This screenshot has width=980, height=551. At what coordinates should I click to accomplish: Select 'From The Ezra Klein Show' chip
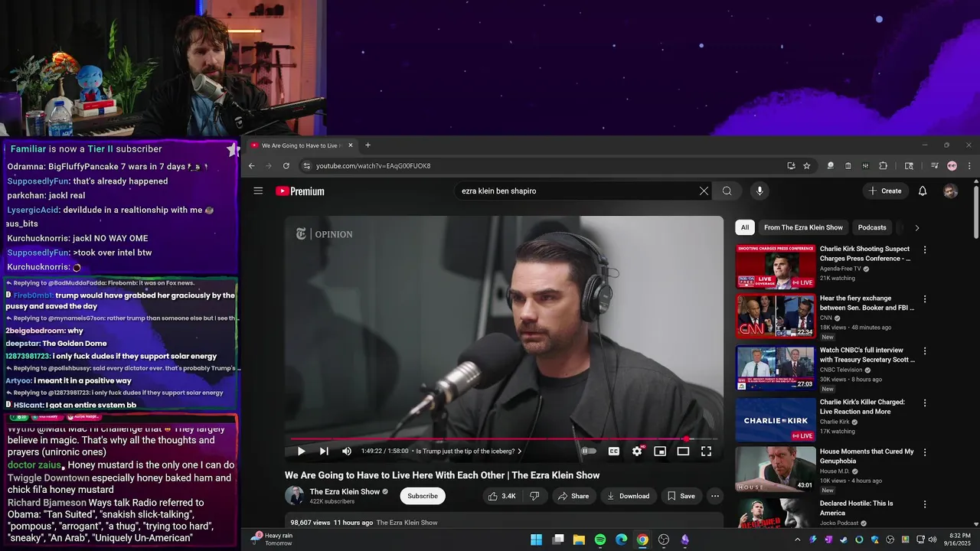pos(803,227)
